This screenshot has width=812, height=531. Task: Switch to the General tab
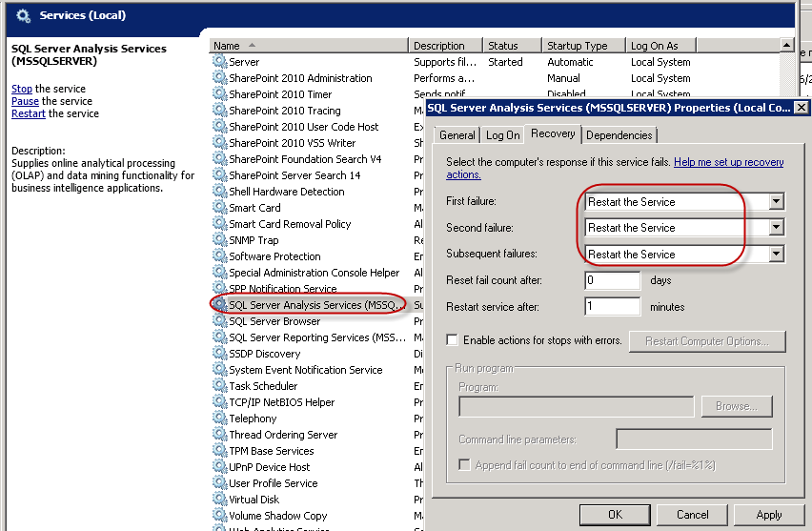457,135
